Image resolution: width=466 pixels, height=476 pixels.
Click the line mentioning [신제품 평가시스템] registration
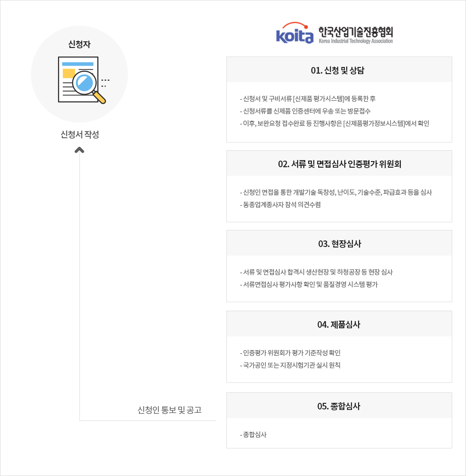pyautogui.click(x=308, y=99)
